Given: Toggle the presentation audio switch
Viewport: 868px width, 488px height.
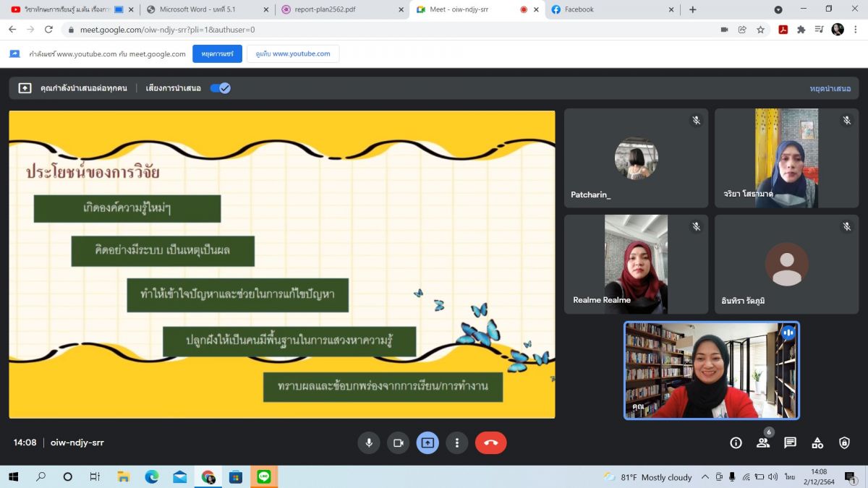Looking at the screenshot, I should click(x=220, y=88).
